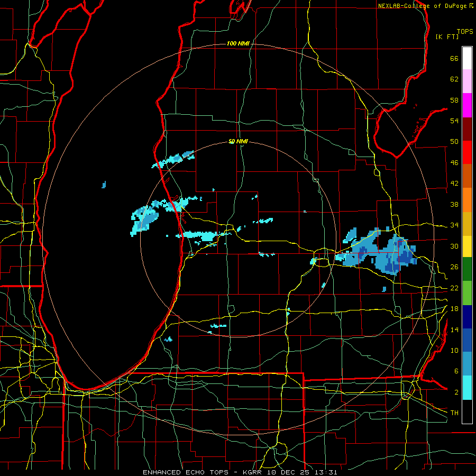Click the black TH segment of the legend
The height and width of the screenshot is (476, 476).
[467, 411]
